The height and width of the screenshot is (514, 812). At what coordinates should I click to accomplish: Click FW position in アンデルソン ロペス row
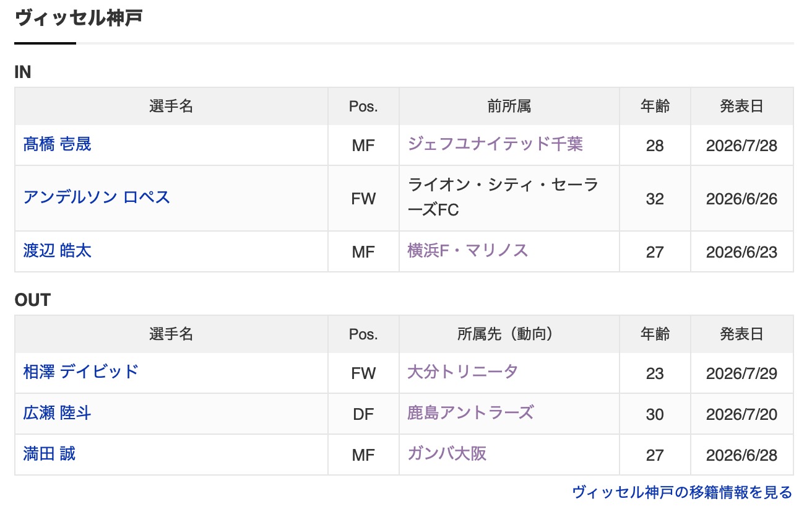(363, 199)
